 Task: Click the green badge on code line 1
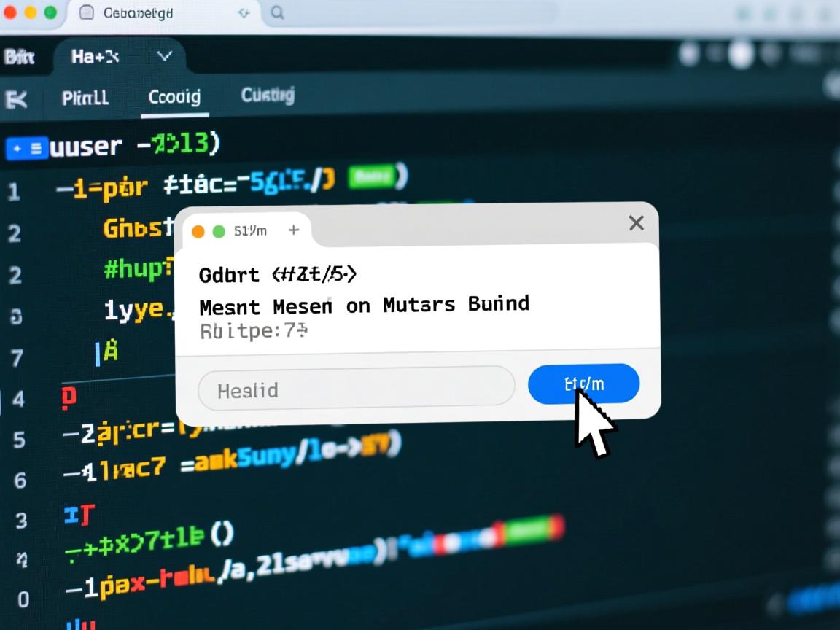(372, 176)
